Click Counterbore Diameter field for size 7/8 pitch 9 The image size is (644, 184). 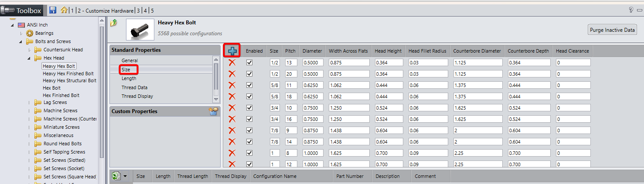point(478,130)
